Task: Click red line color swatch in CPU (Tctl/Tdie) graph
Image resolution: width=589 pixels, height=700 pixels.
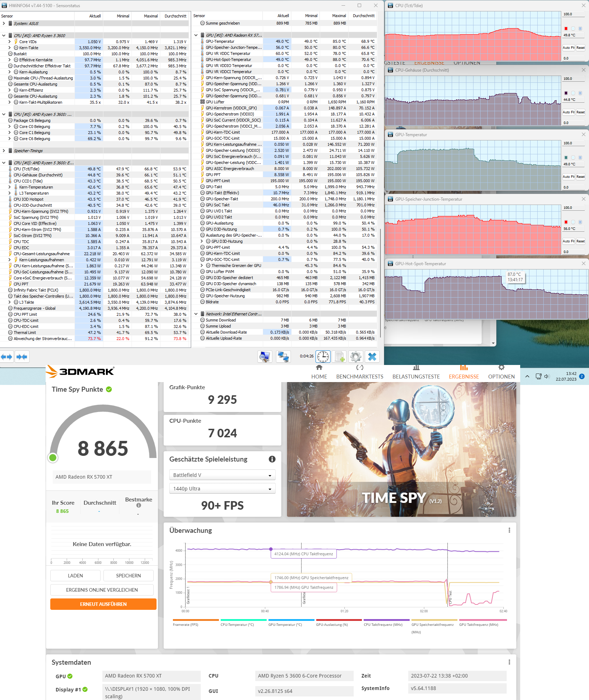Action: tap(566, 29)
